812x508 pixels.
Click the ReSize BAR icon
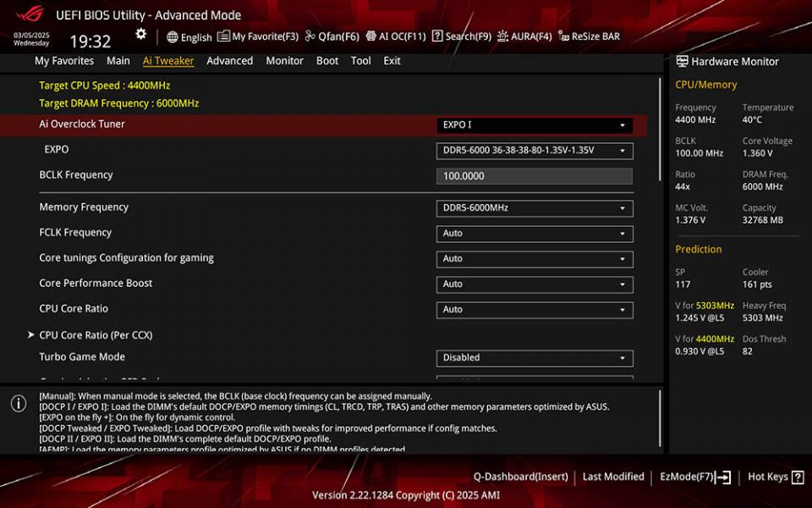tap(563, 36)
